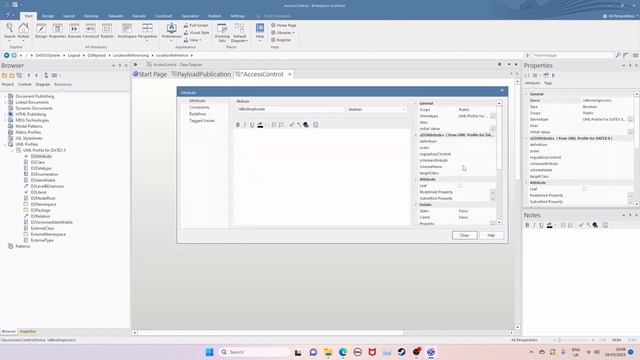Tick the Leaf checkbox in the attribute dialog
Image resolution: width=640 pixels, height=360 pixels.
[x=460, y=186]
